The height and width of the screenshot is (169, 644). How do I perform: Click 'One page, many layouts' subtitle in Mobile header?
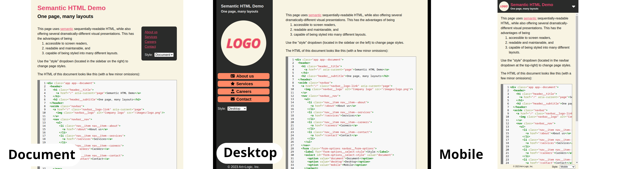point(524,9)
